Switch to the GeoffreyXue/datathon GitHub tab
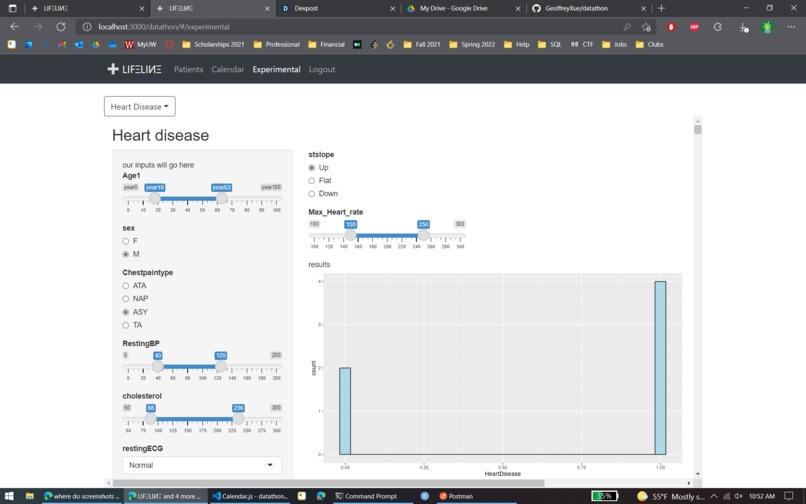806x504 pixels. [x=589, y=8]
